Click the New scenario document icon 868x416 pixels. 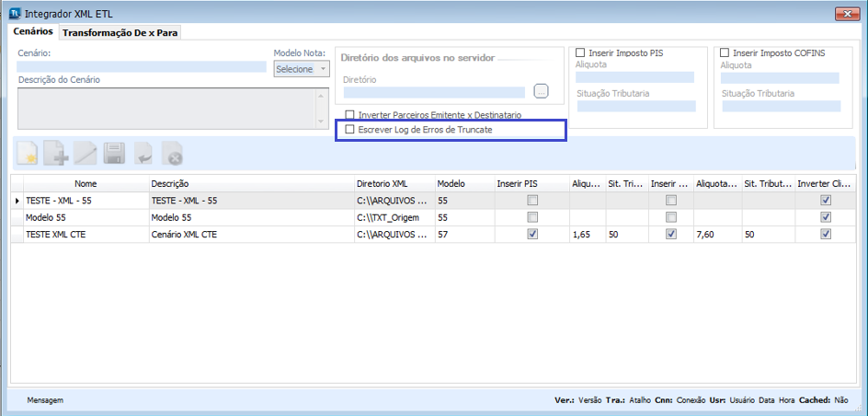(29, 154)
